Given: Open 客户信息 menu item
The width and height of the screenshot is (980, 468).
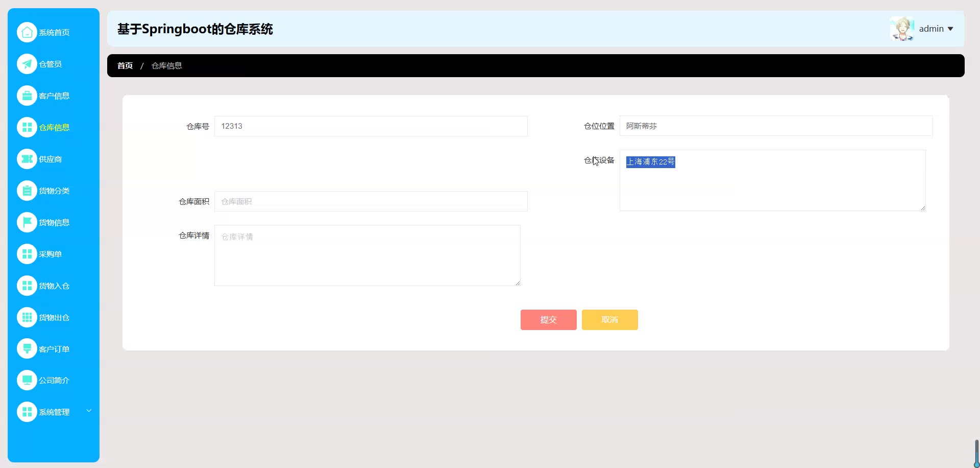Looking at the screenshot, I should point(54,96).
